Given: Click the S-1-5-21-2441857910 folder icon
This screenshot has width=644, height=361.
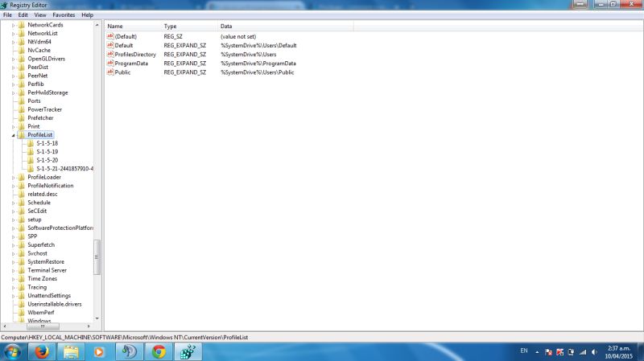Looking at the screenshot, I should (x=31, y=169).
